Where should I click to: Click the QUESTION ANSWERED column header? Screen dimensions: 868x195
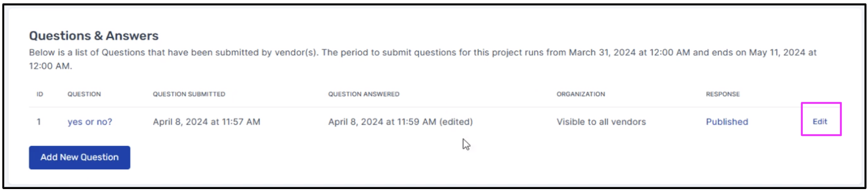(x=363, y=94)
